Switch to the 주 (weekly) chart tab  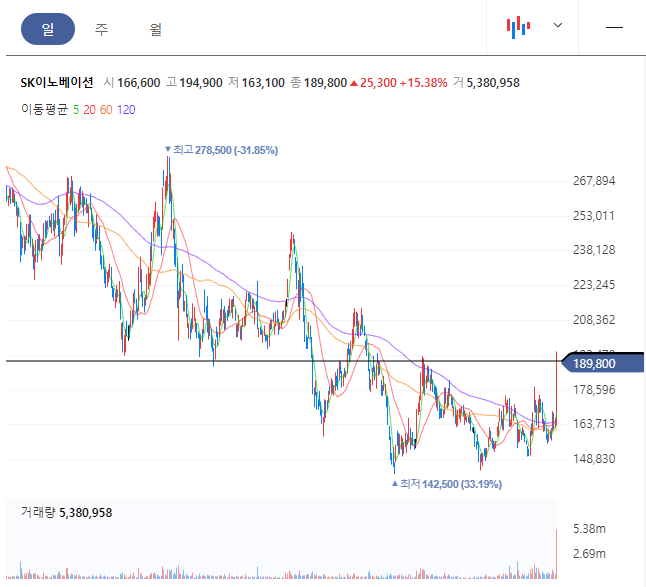[101, 29]
